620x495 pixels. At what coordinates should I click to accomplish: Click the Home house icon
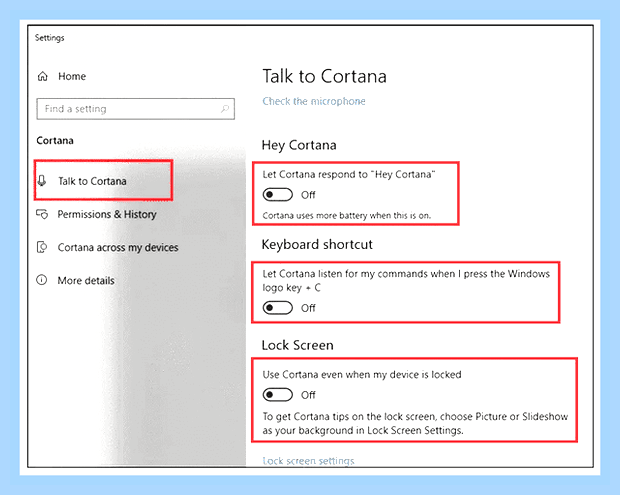point(42,76)
